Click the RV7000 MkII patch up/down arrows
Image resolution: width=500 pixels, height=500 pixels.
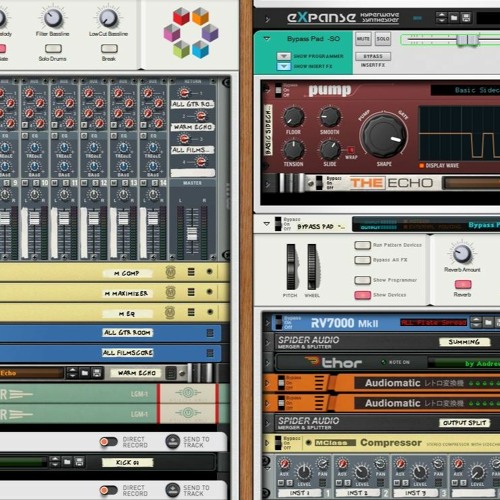coord(476,322)
